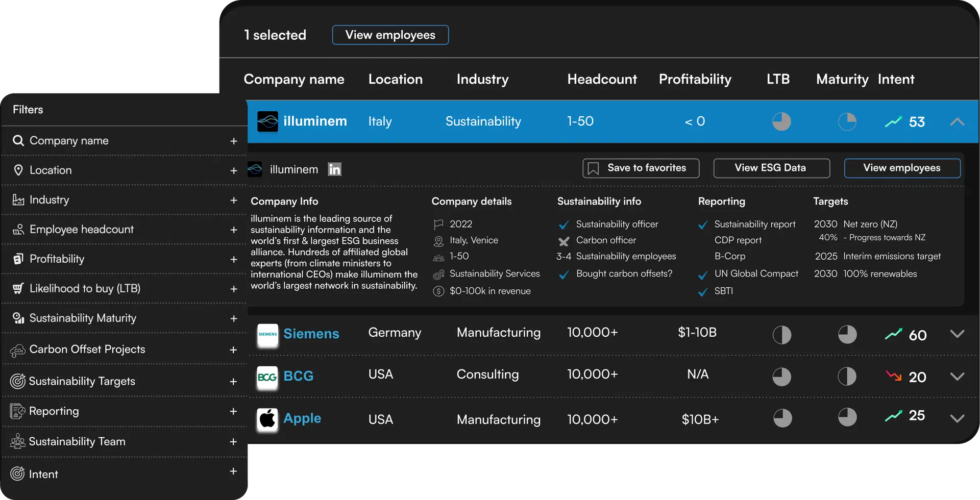Screen dimensions: 980x500
Task: Toggle the Sustainability report checkmark
Action: tap(703, 224)
